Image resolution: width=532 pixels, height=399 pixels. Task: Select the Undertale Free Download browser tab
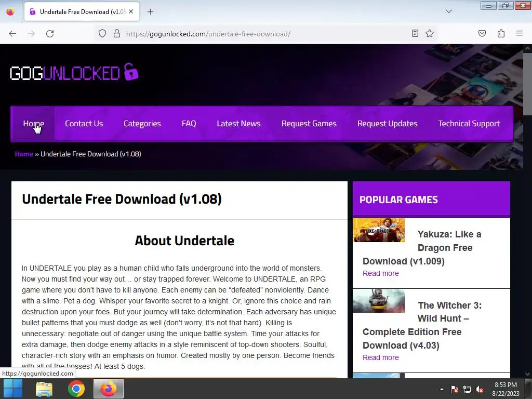tap(82, 12)
